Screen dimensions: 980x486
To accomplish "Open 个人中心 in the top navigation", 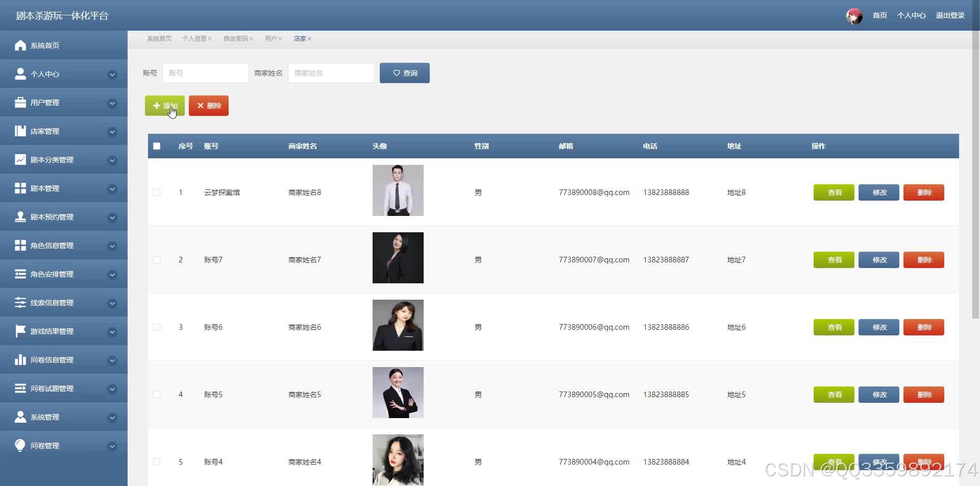I will pos(911,16).
